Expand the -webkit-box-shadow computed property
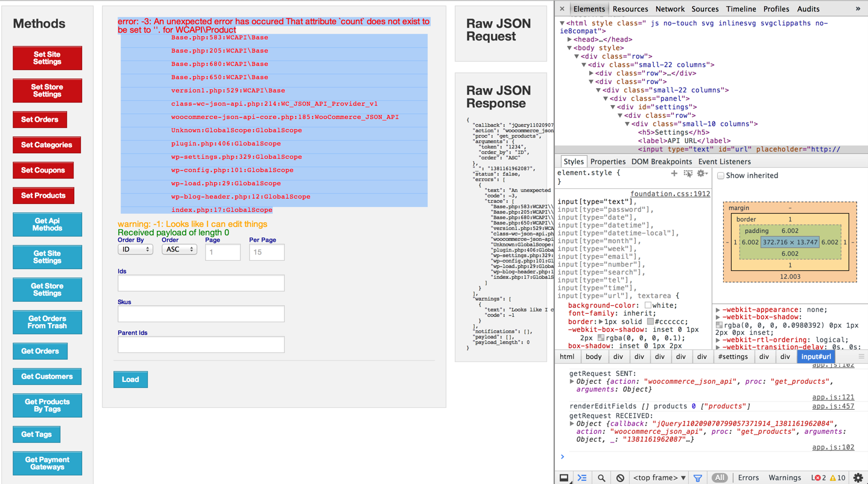This screenshot has width=868, height=484. 718,317
